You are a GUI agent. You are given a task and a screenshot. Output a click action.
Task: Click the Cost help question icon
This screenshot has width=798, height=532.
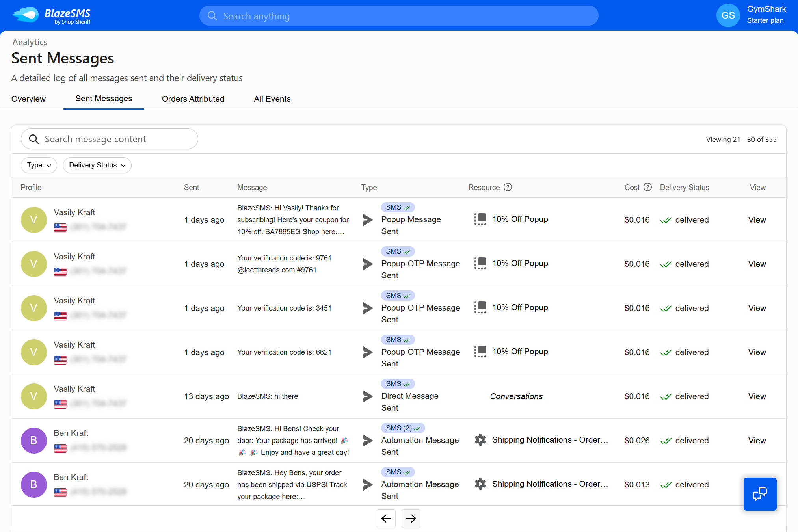pyautogui.click(x=648, y=187)
